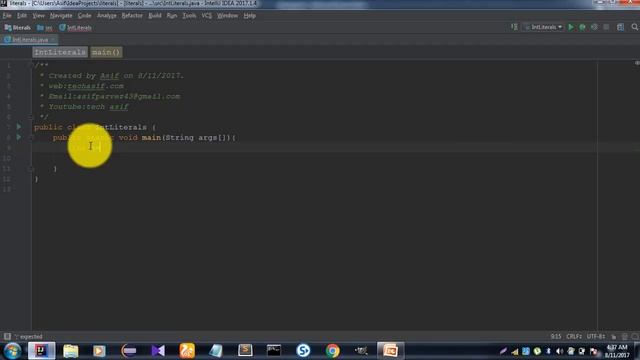Open the Tools menu
This screenshot has width=640, height=360.
click(x=189, y=16)
